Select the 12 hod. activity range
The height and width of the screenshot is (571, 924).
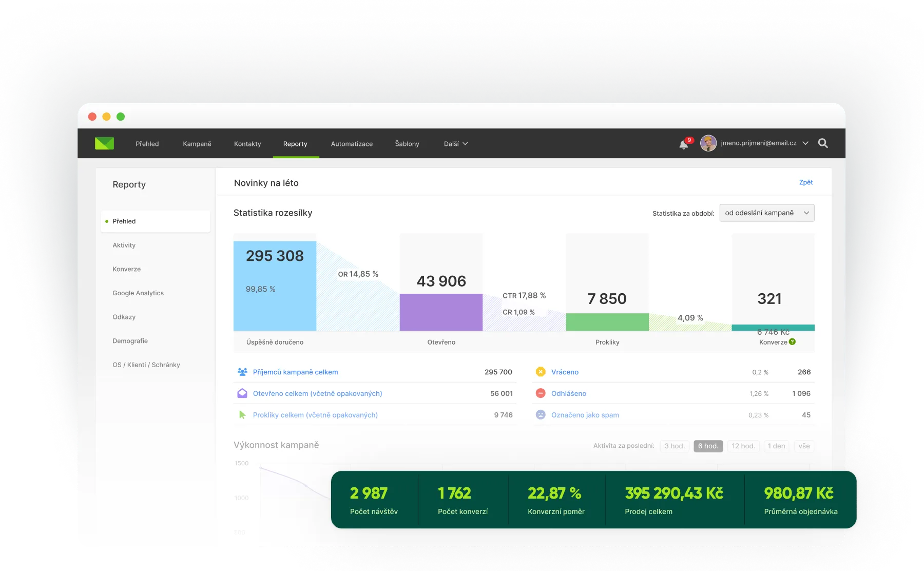pos(743,446)
